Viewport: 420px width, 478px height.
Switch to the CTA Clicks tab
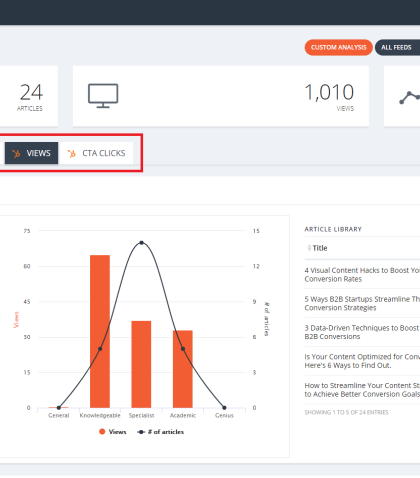click(96, 153)
